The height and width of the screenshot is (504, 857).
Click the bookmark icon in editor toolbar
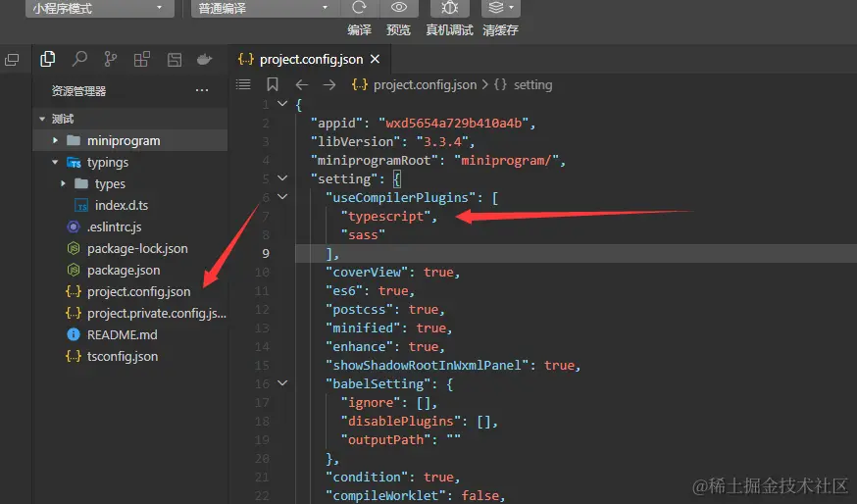[273, 84]
